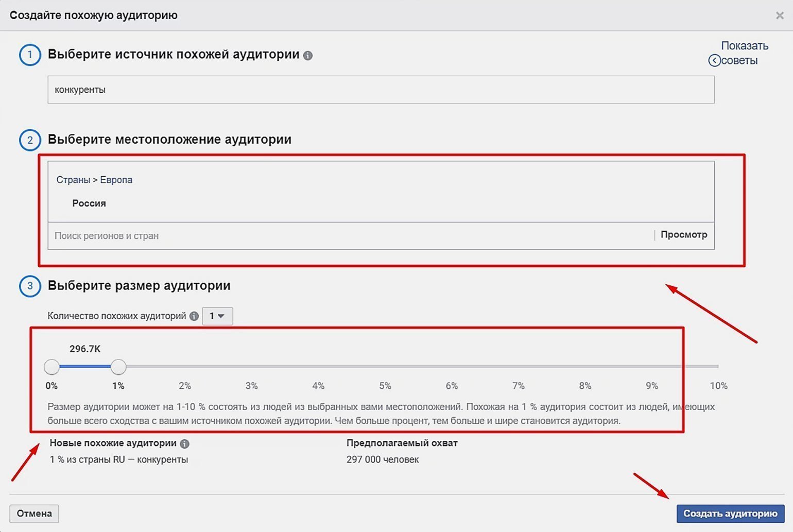Click the slider handle at 0%
This screenshot has width=793, height=532.
[x=51, y=367]
